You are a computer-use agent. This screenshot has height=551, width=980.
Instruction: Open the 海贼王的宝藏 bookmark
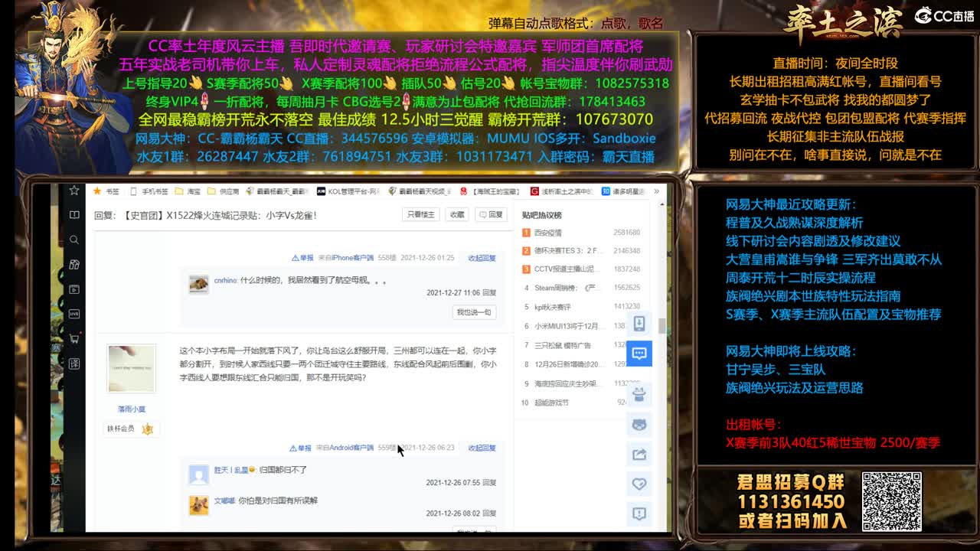click(x=492, y=191)
